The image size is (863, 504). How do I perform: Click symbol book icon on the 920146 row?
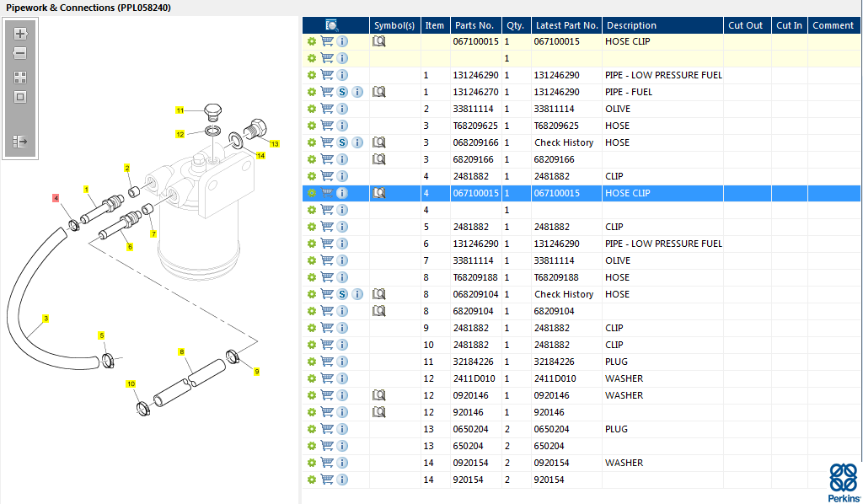378,412
